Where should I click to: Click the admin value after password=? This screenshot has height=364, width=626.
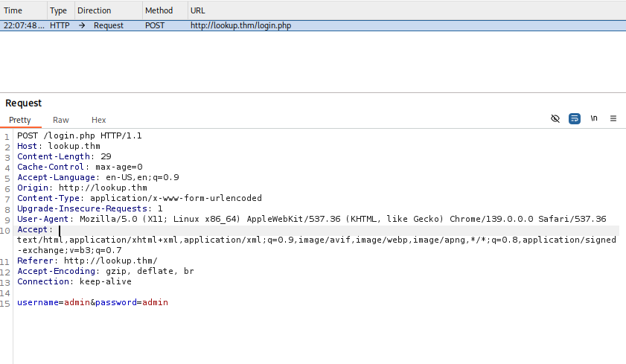156,302
